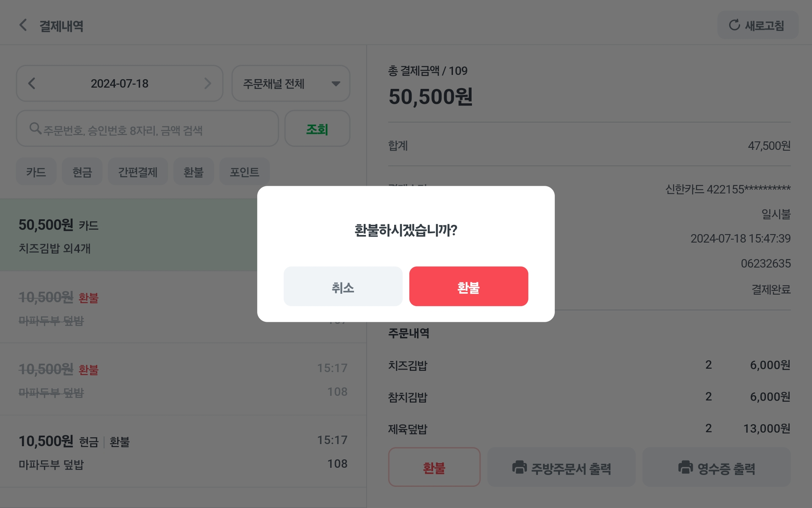The height and width of the screenshot is (508, 812).
Task: Go to next date with right chevron
Action: (208, 83)
